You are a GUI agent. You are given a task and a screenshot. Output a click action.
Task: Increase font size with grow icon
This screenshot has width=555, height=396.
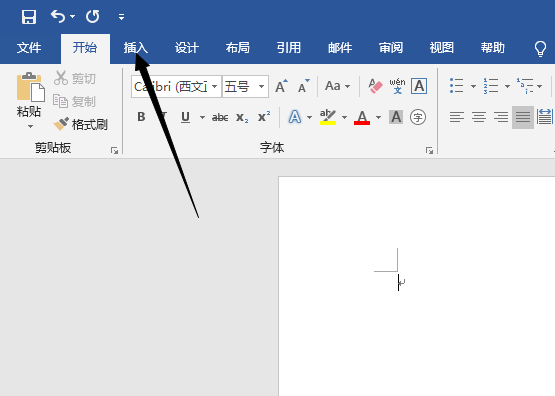[x=281, y=86]
